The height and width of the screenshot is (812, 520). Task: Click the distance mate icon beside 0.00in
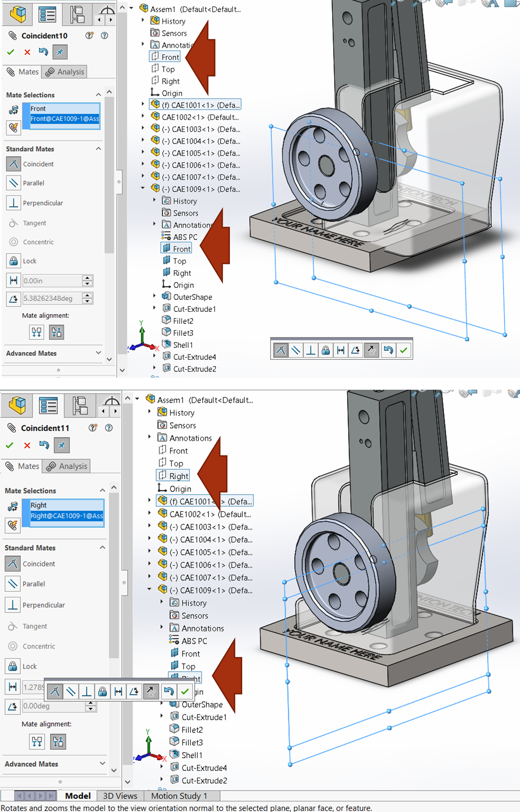pos(13,281)
